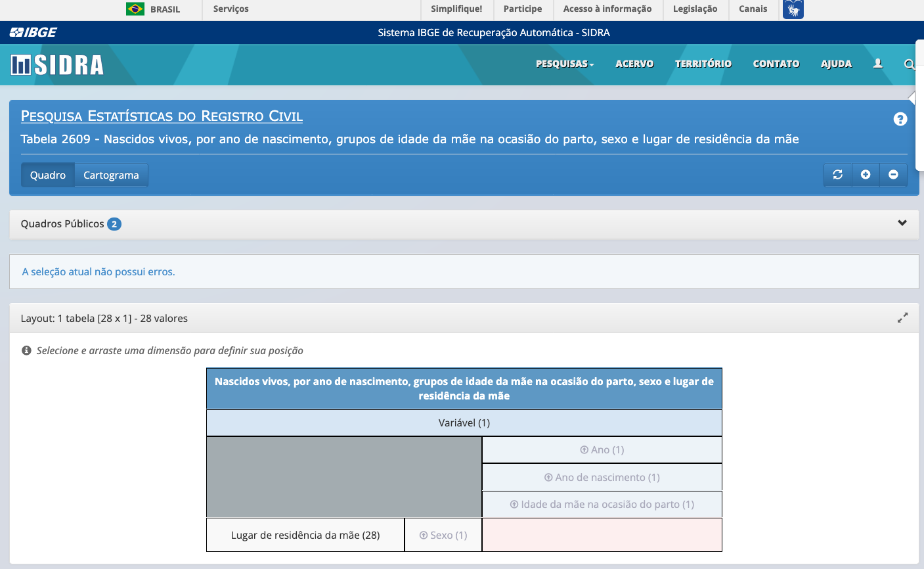Screen dimensions: 924x569
Task: Click the refresh icon in table header
Action: (837, 175)
